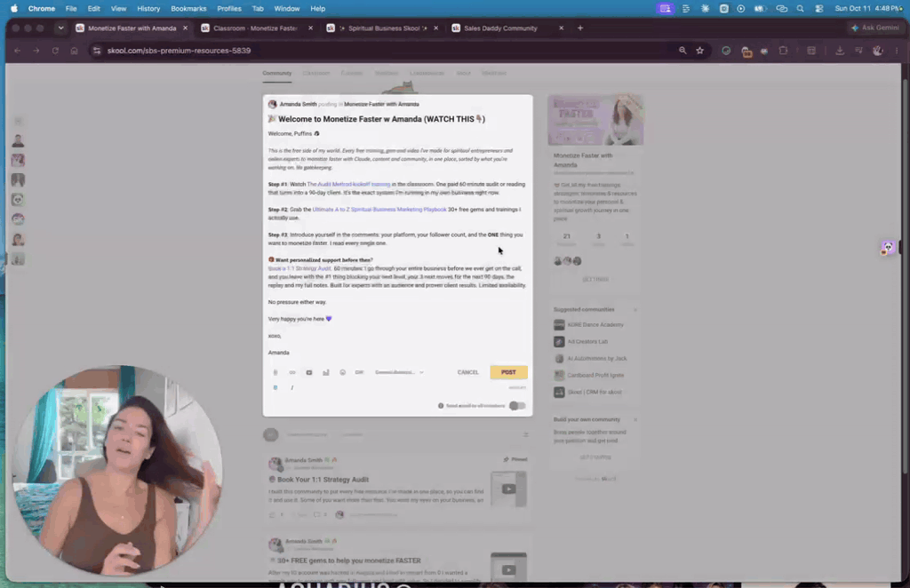The image size is (910, 588).
Task: Click the yellow POST button
Action: click(x=508, y=372)
